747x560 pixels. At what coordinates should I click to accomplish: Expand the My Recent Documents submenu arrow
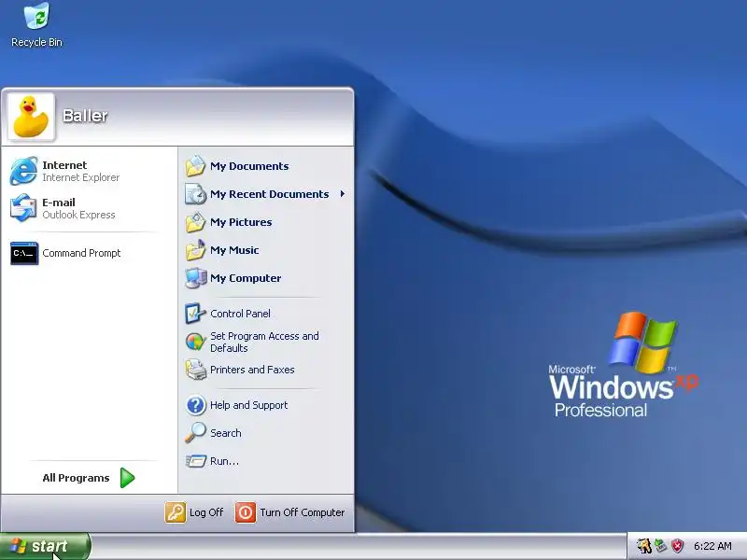[x=343, y=194]
